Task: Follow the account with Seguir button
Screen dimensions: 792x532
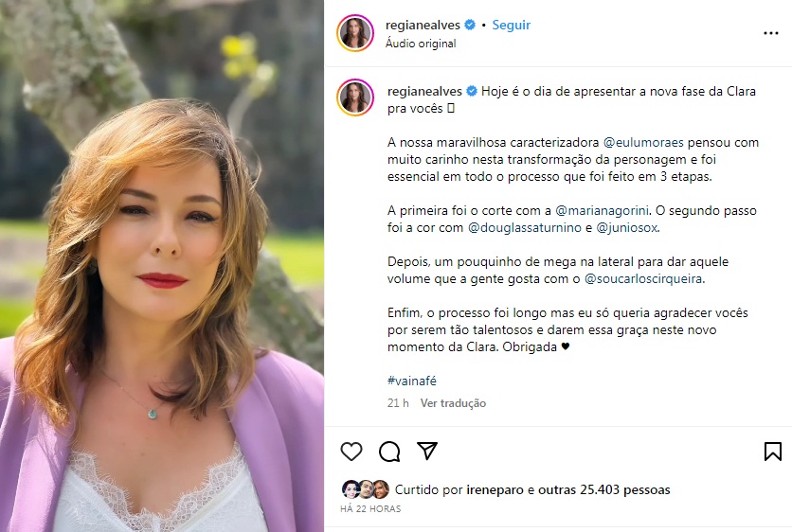Action: pyautogui.click(x=512, y=26)
